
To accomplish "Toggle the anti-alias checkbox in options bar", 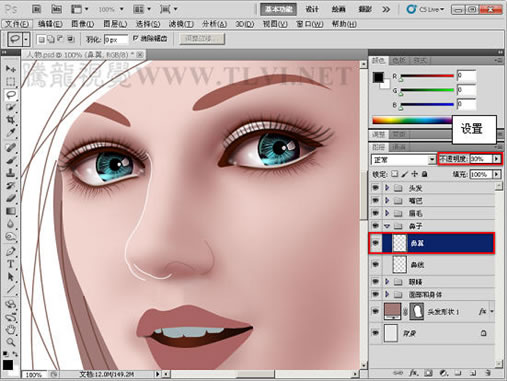I will (135, 38).
